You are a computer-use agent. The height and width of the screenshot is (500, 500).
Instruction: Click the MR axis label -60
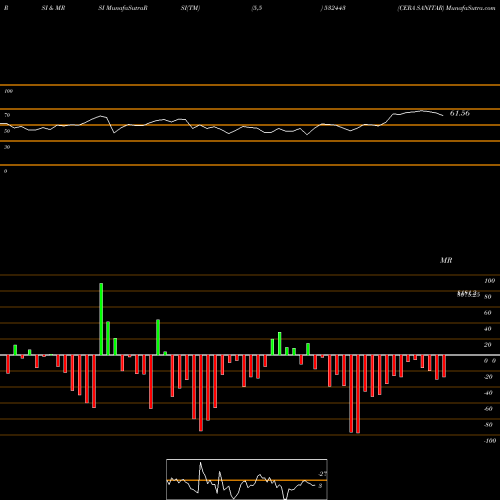pos(488,409)
